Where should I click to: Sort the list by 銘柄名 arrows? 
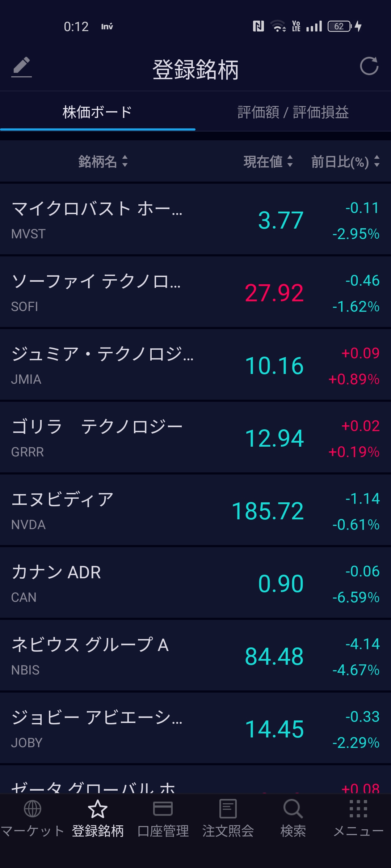pos(125,161)
